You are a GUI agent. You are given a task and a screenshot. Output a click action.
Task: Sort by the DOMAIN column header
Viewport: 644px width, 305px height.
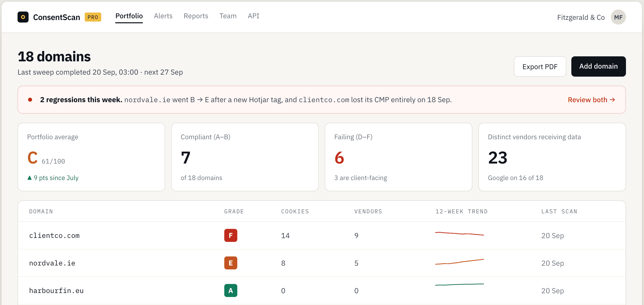click(x=41, y=211)
